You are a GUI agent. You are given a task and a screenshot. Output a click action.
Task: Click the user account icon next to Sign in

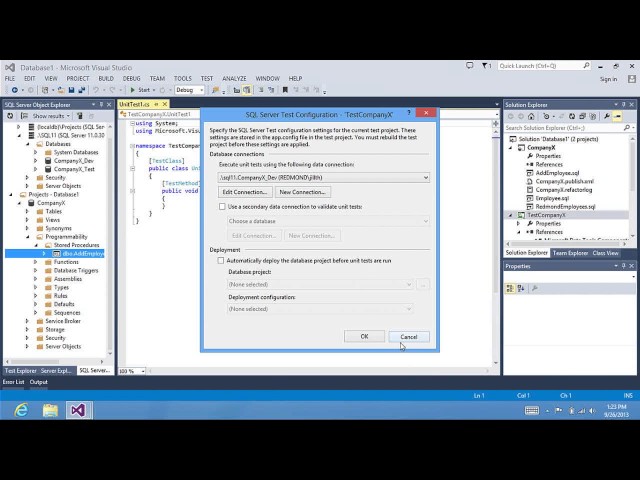coord(631,79)
